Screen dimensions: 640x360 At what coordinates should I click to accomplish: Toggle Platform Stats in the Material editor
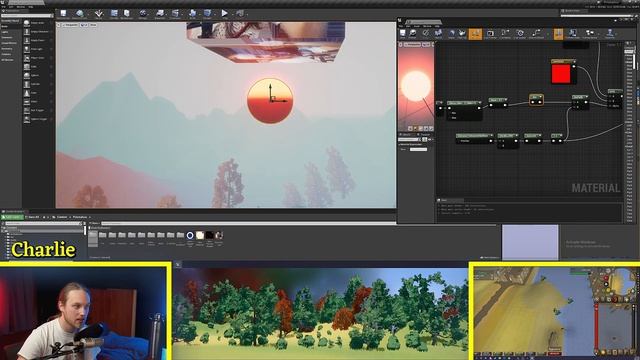coord(572,34)
